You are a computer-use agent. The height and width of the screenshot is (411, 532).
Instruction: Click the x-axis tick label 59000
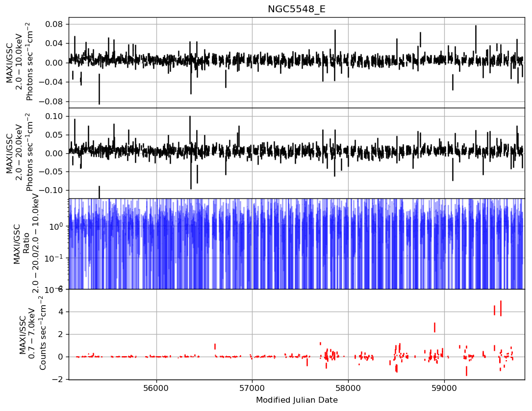tap(444, 387)
